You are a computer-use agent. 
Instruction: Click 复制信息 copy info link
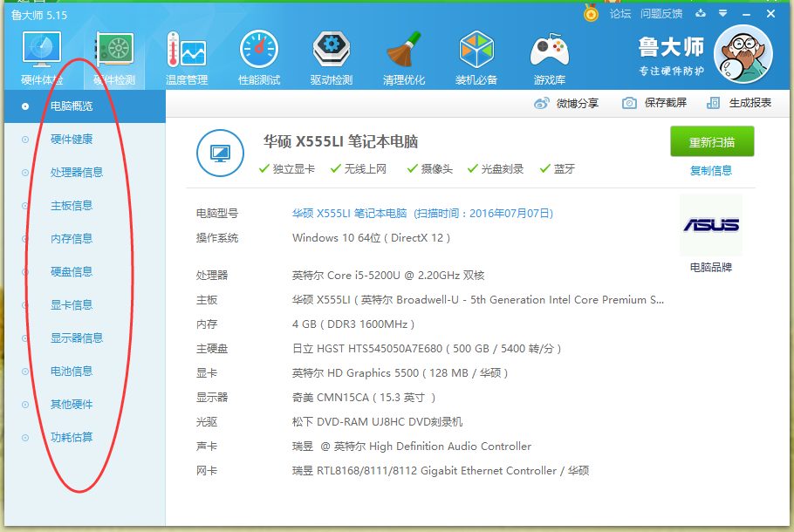(x=711, y=171)
